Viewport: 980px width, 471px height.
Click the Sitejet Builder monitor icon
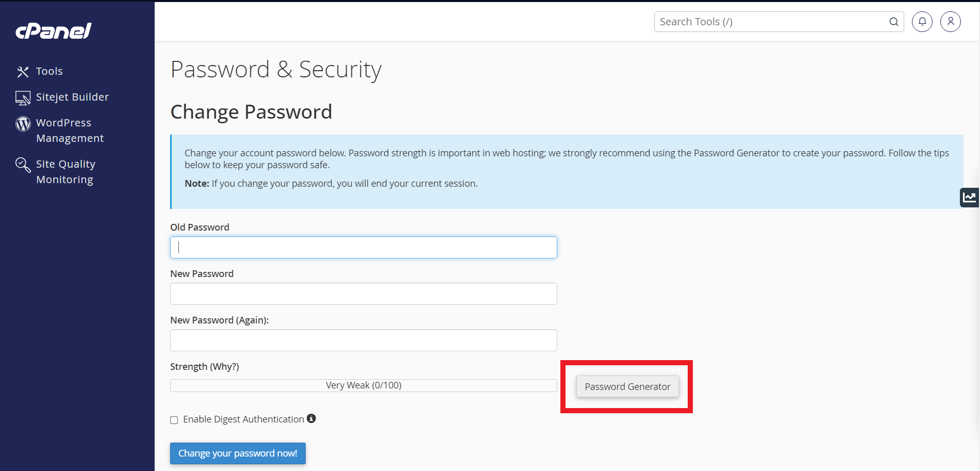tap(23, 98)
